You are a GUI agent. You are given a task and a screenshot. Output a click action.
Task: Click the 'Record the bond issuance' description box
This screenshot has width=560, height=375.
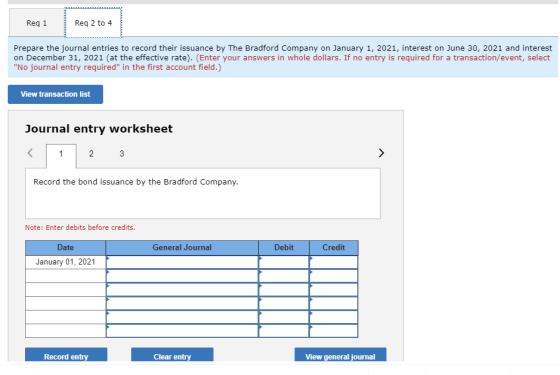pyautogui.click(x=203, y=193)
